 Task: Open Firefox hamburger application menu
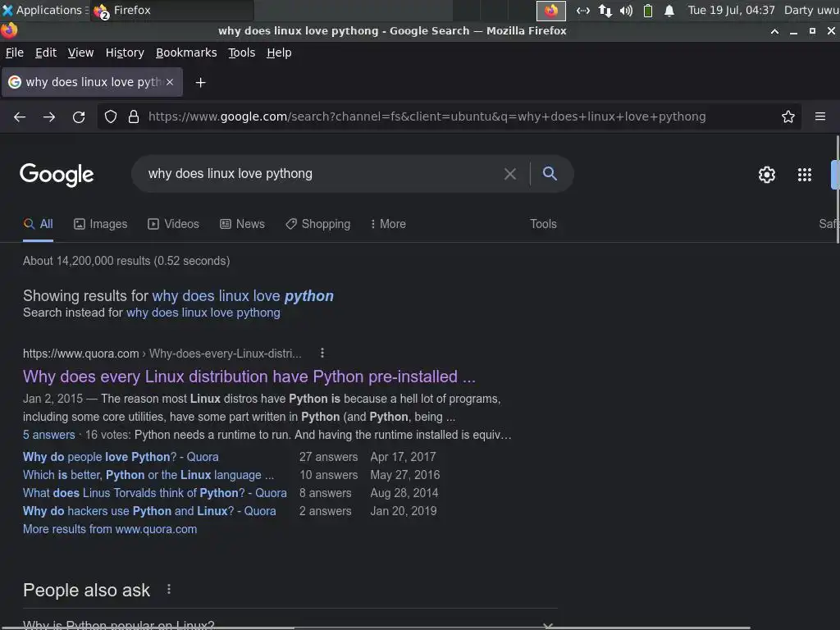tap(820, 116)
